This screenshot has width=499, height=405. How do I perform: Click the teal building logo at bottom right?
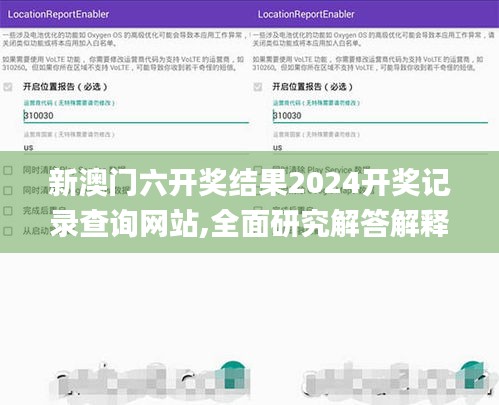[x=472, y=375]
